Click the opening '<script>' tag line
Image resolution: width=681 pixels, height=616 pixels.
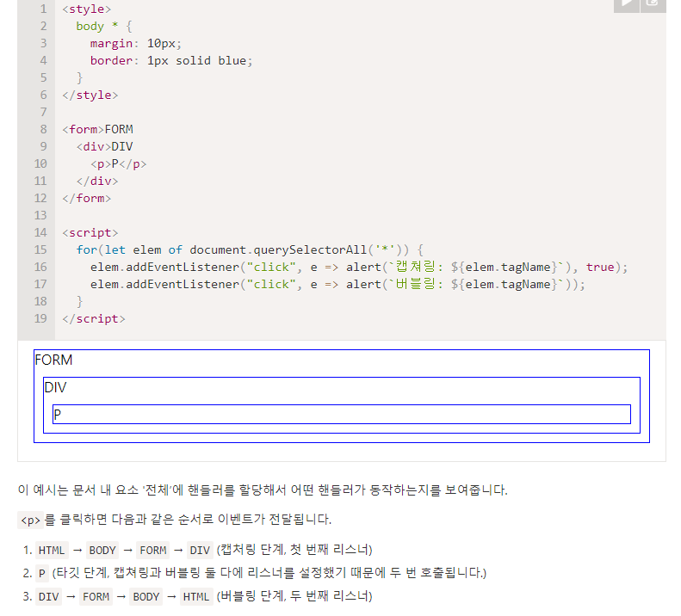[x=90, y=232]
